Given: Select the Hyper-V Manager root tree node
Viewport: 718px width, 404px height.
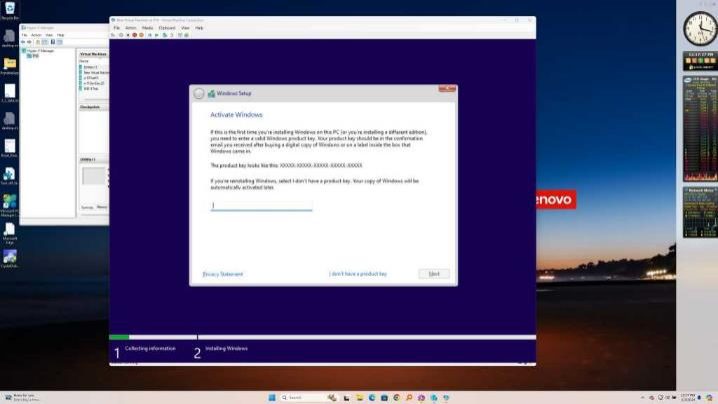Looking at the screenshot, I should (x=38, y=50).
